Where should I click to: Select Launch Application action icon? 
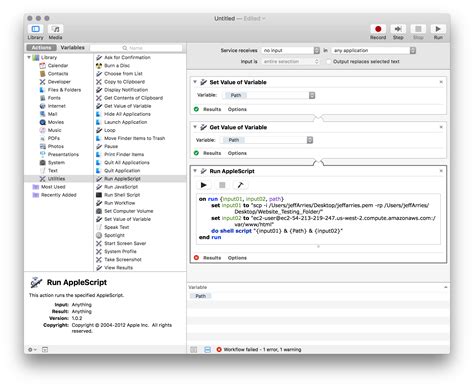pyautogui.click(x=99, y=122)
